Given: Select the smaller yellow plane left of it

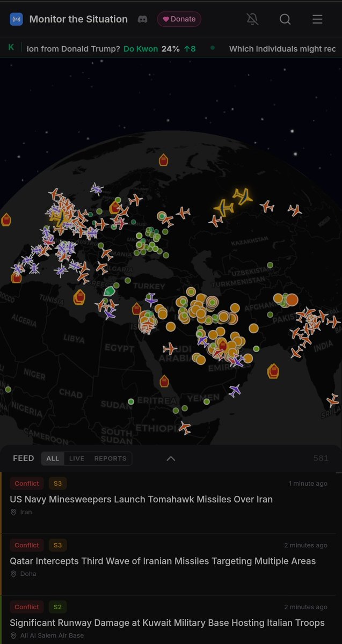Looking at the screenshot, I should pos(223,207).
